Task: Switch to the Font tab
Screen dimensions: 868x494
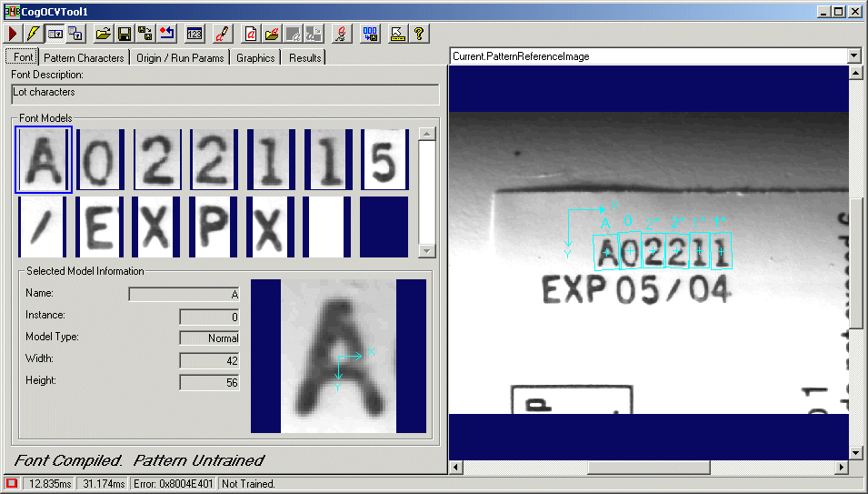Action: click(22, 57)
